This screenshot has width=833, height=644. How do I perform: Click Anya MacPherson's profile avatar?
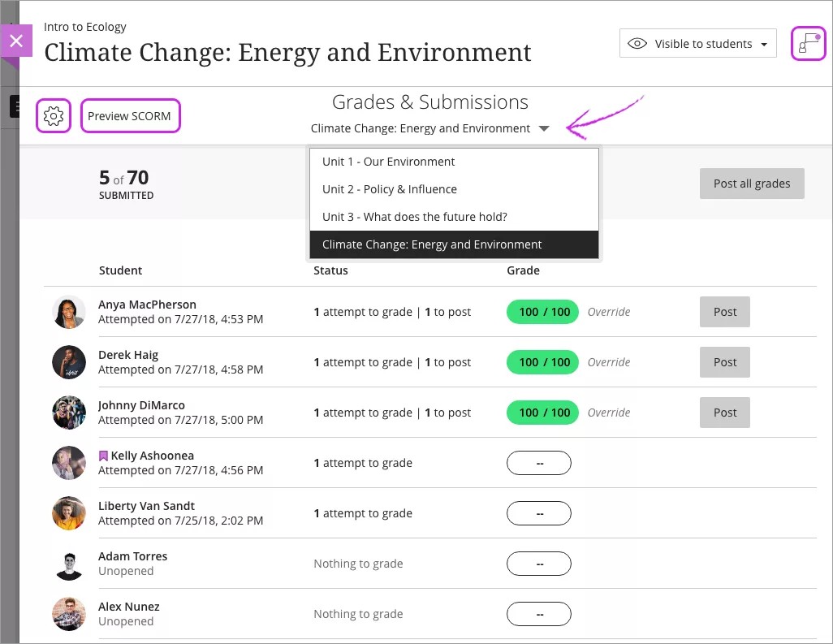pos(69,312)
